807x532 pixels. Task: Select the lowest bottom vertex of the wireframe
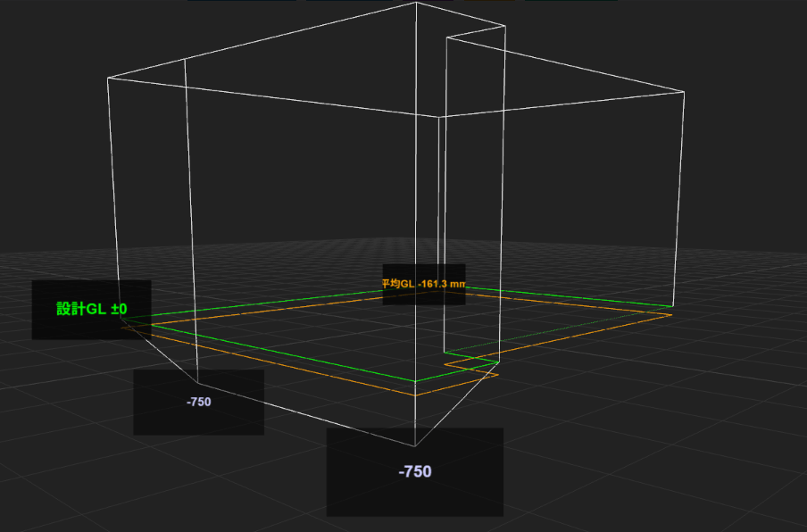[415, 445]
